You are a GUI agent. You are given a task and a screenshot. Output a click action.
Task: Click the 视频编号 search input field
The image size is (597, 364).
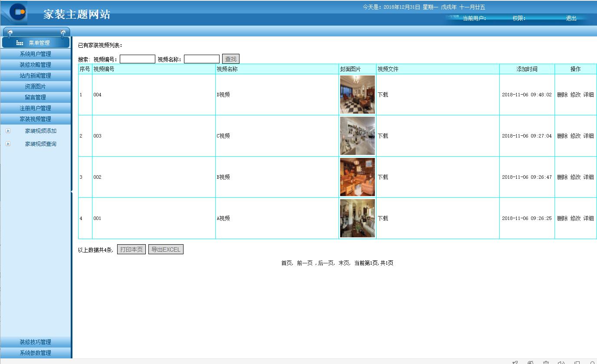(x=138, y=59)
